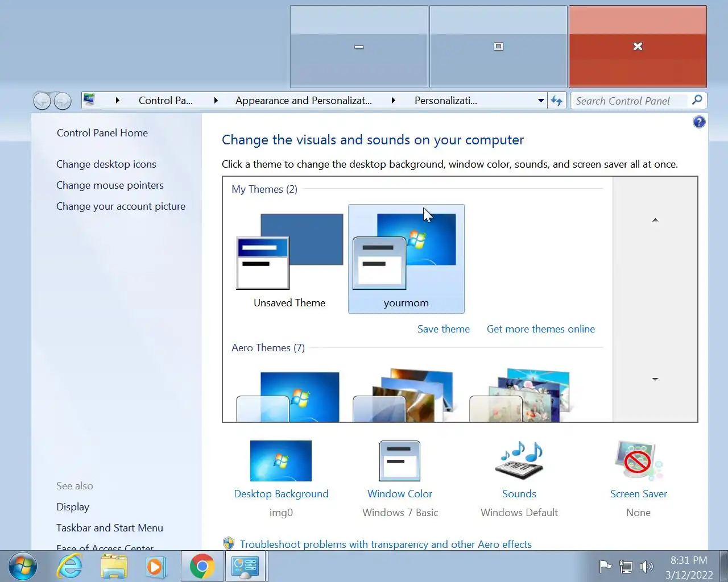The width and height of the screenshot is (728, 582).
Task: Click the Control Panel taskbar button
Action: [246, 567]
